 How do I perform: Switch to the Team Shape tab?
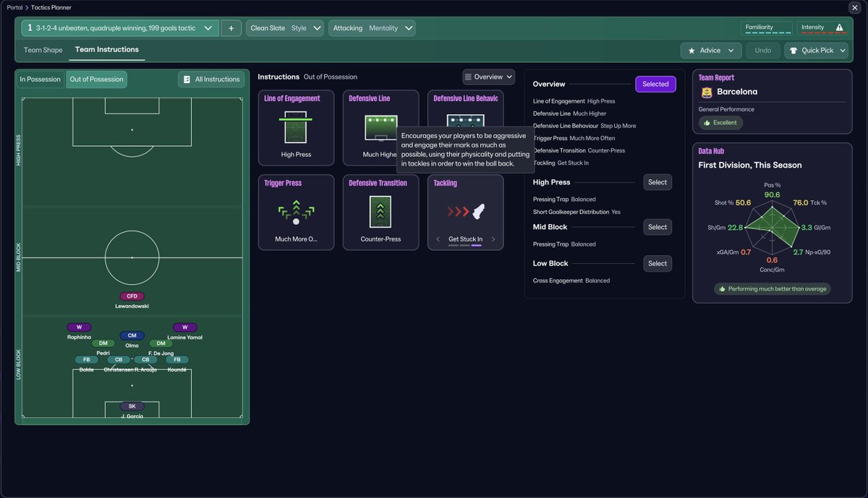pos(43,50)
